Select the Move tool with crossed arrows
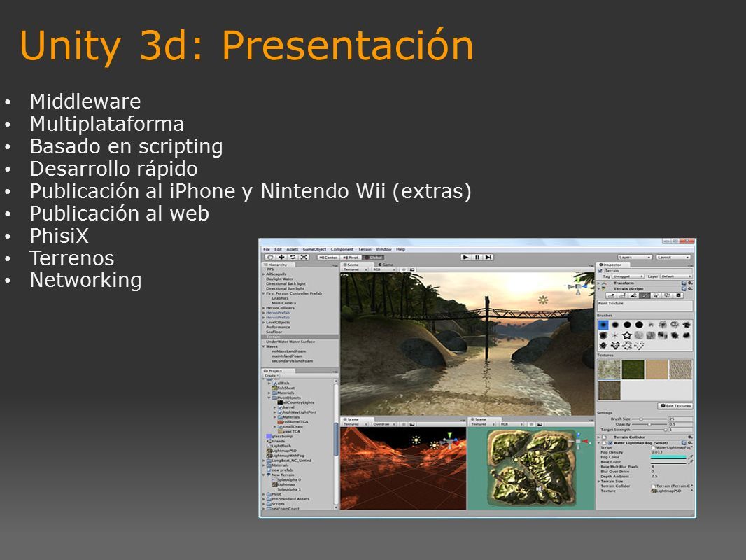The image size is (746, 560). point(281,257)
